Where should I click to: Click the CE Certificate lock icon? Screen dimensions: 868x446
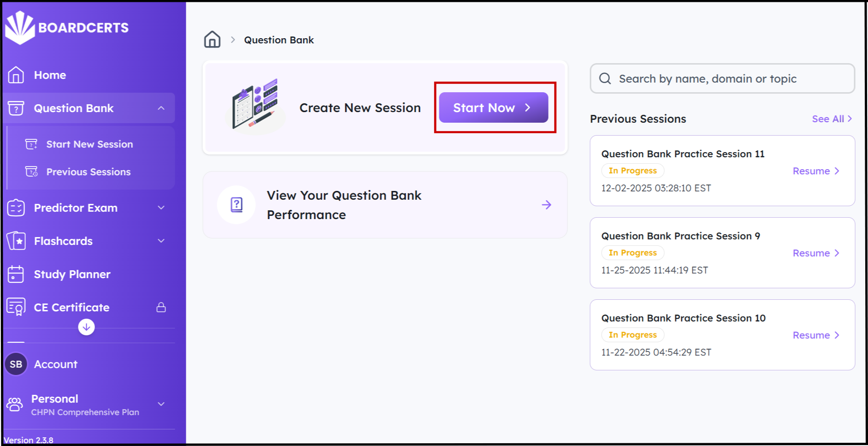point(161,307)
